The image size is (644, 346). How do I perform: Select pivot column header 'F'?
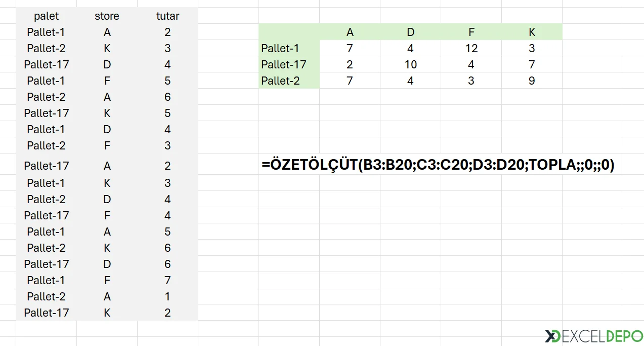(x=471, y=32)
